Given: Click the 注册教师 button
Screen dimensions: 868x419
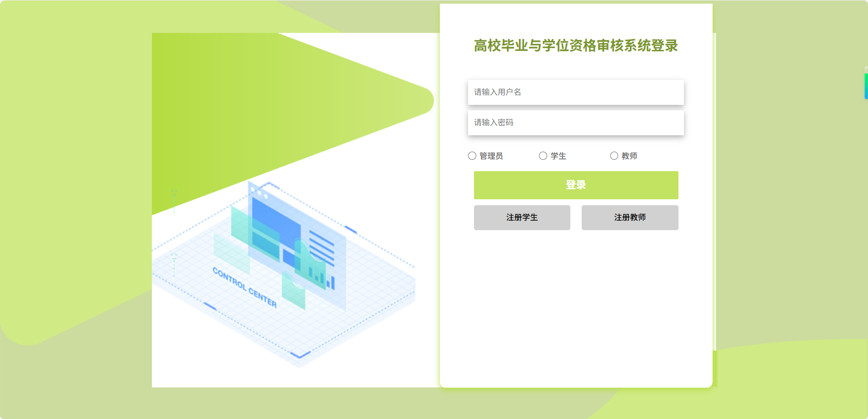Looking at the screenshot, I should (630, 217).
